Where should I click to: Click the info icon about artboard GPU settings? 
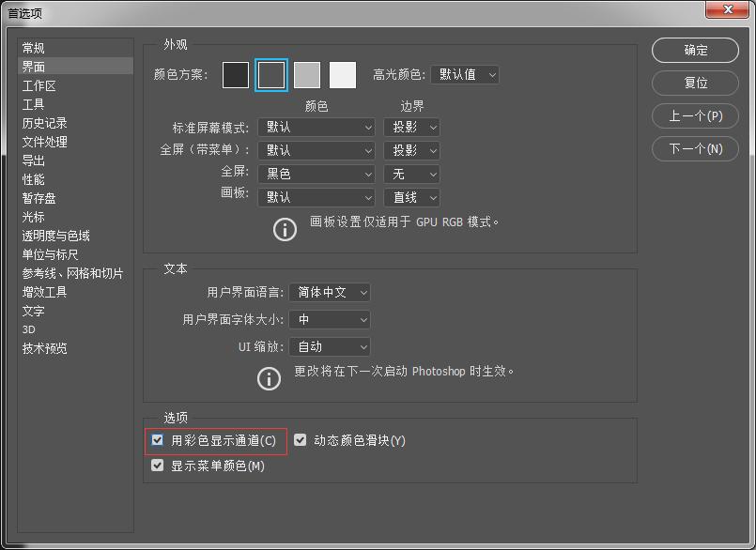[x=285, y=229]
